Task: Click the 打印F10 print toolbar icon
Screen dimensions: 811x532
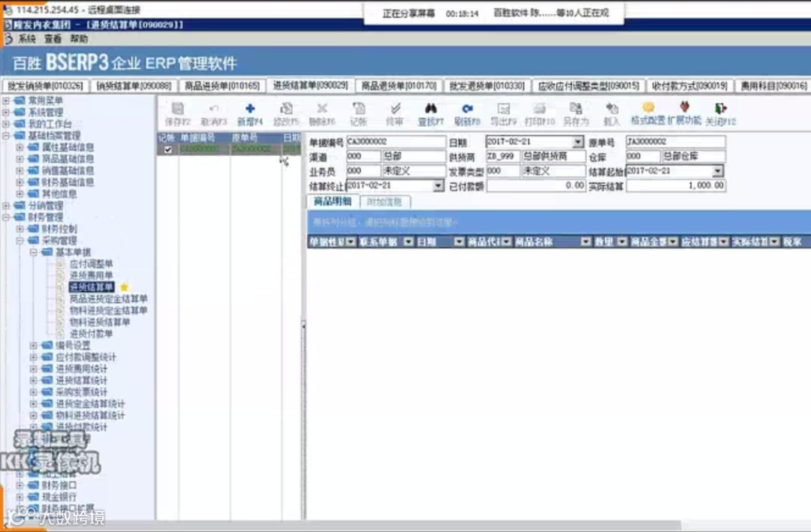Action: (539, 109)
